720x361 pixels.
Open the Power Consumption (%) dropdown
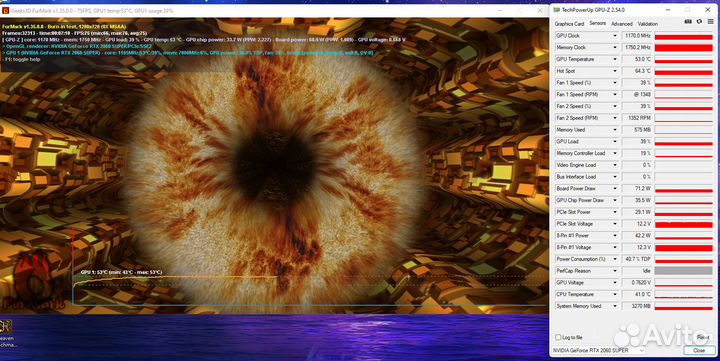(615, 259)
